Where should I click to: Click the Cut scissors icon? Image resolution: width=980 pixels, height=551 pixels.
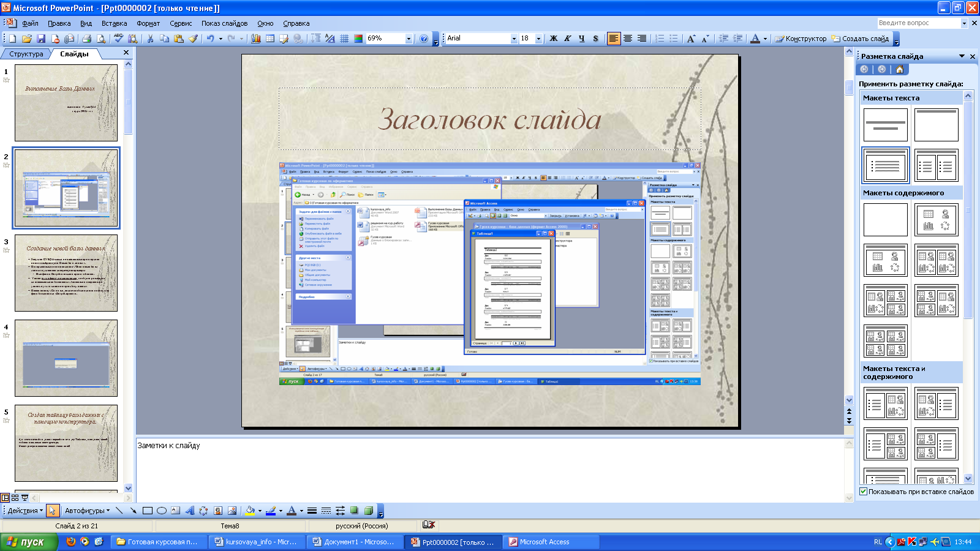pos(150,39)
